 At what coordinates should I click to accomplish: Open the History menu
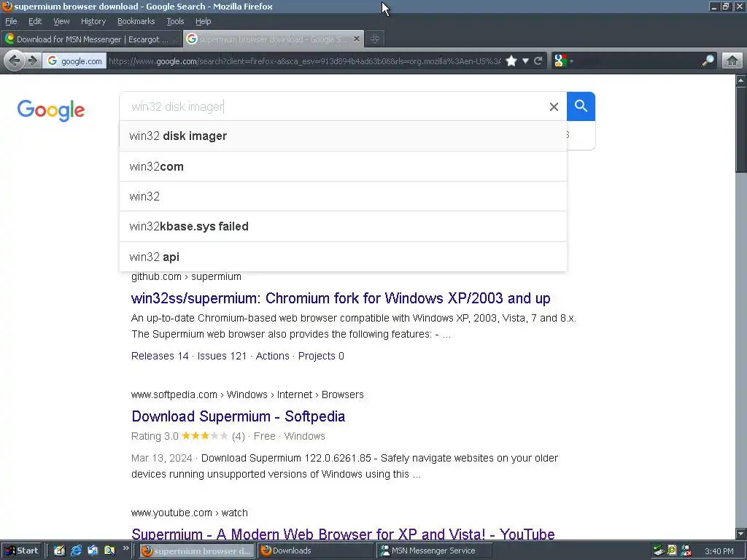coord(93,21)
